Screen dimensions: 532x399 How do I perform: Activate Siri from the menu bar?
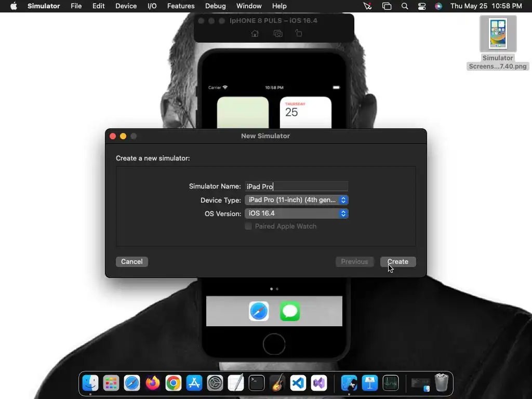pyautogui.click(x=438, y=6)
